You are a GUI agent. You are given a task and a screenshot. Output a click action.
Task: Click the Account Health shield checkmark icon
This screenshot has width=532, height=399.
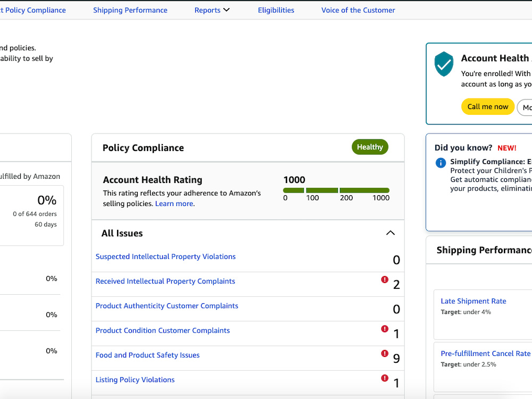tap(444, 64)
